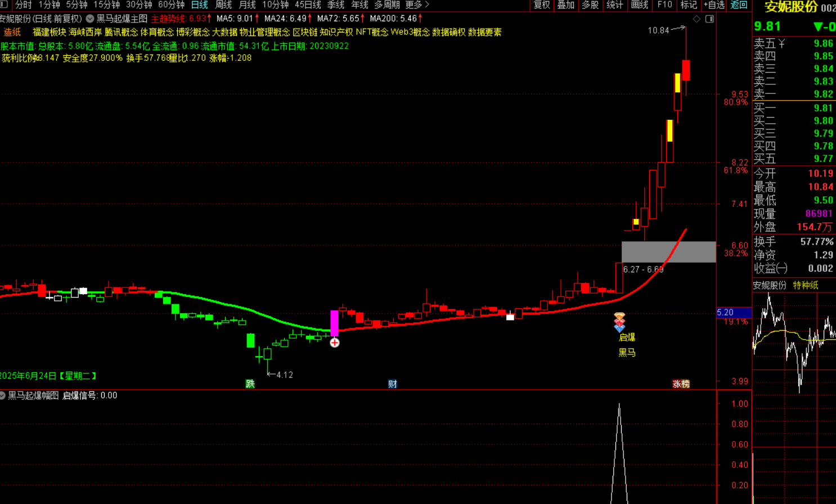Click the red 涨榜 event marker
The width and height of the screenshot is (836, 504).
coord(681,384)
